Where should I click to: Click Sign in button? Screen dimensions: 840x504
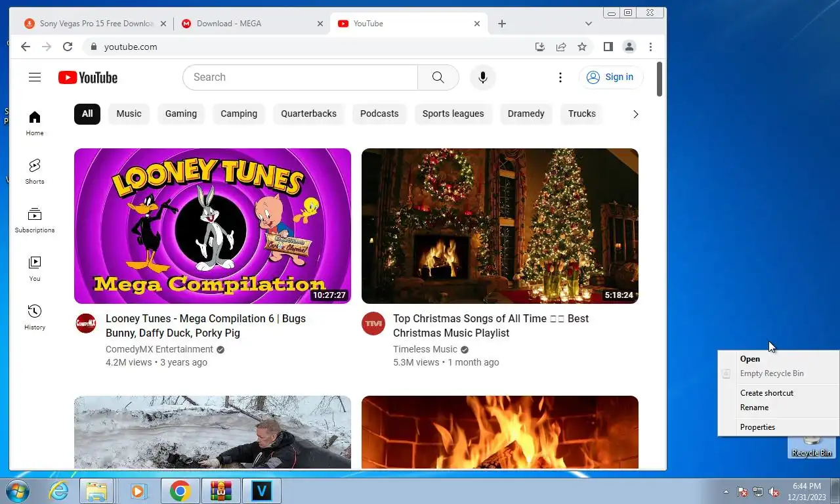click(x=611, y=77)
